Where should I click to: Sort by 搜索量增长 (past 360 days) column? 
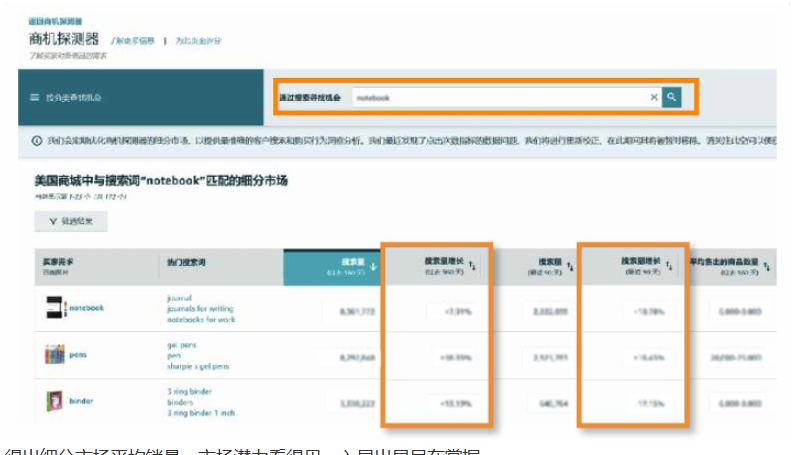click(x=473, y=266)
